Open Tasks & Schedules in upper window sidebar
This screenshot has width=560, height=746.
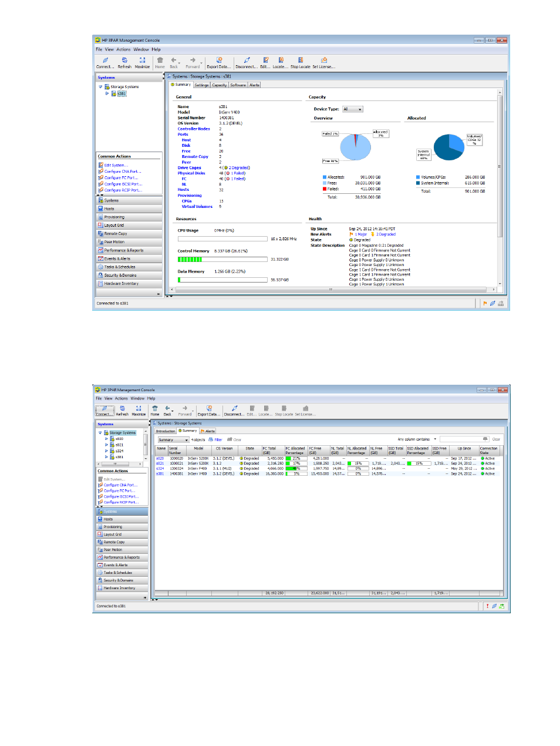coord(129,267)
